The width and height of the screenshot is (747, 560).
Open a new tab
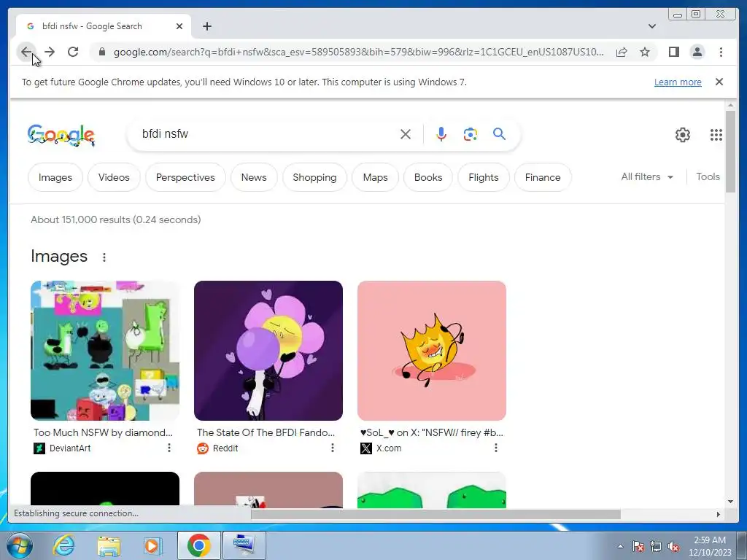(206, 26)
